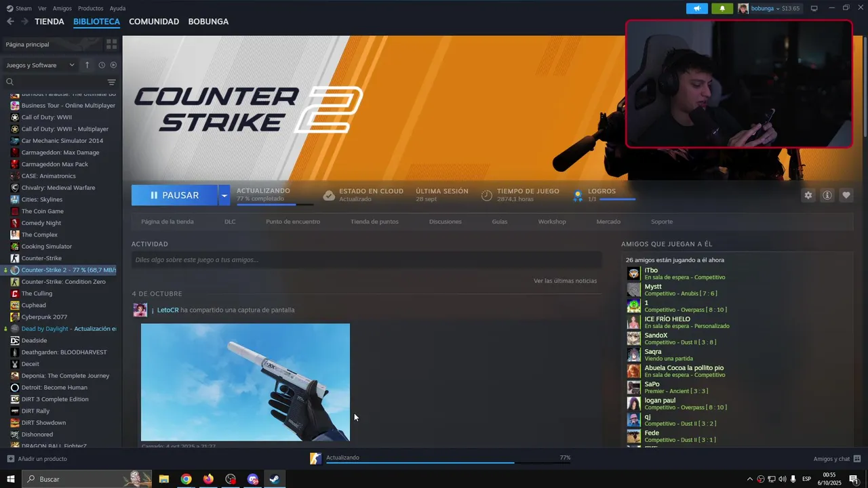The width and height of the screenshot is (868, 488).
Task: Open the notifications bell icon
Action: click(x=722, y=8)
